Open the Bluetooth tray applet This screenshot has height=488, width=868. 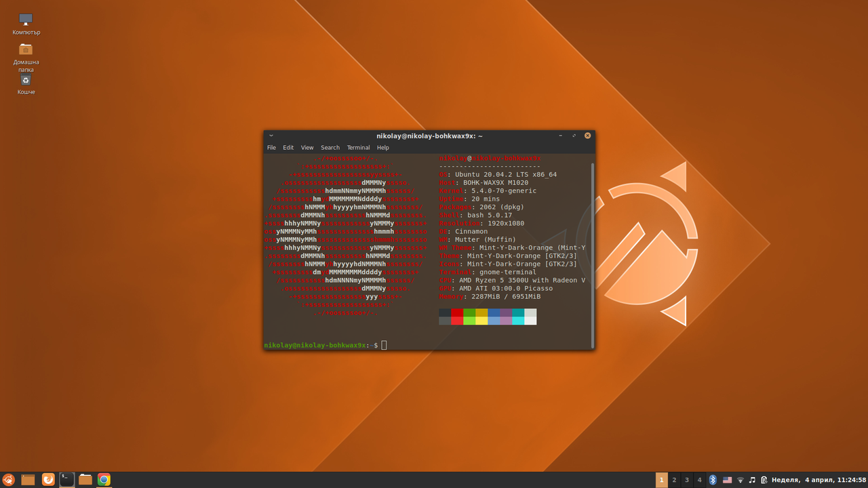point(713,480)
